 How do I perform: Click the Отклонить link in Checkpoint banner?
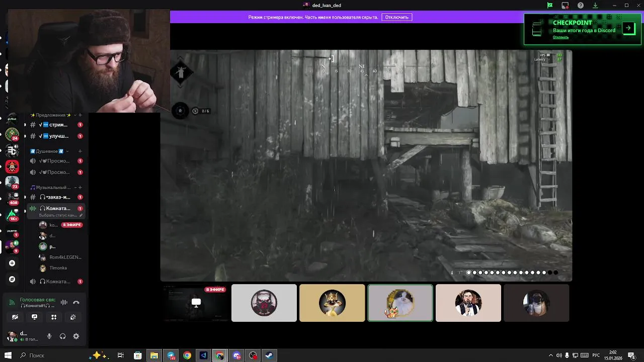click(560, 37)
